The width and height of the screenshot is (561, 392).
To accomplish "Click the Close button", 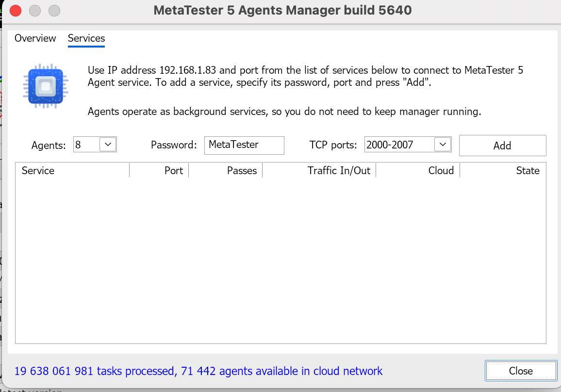I will tap(521, 371).
